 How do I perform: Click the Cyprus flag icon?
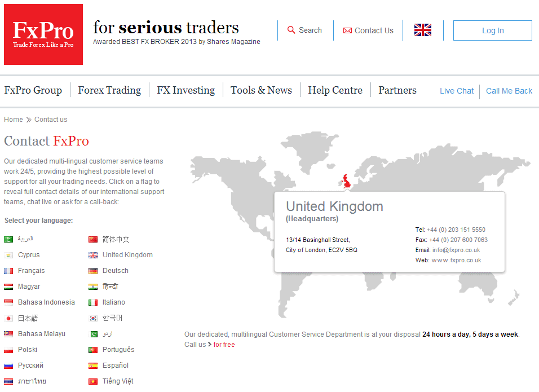click(x=8, y=255)
